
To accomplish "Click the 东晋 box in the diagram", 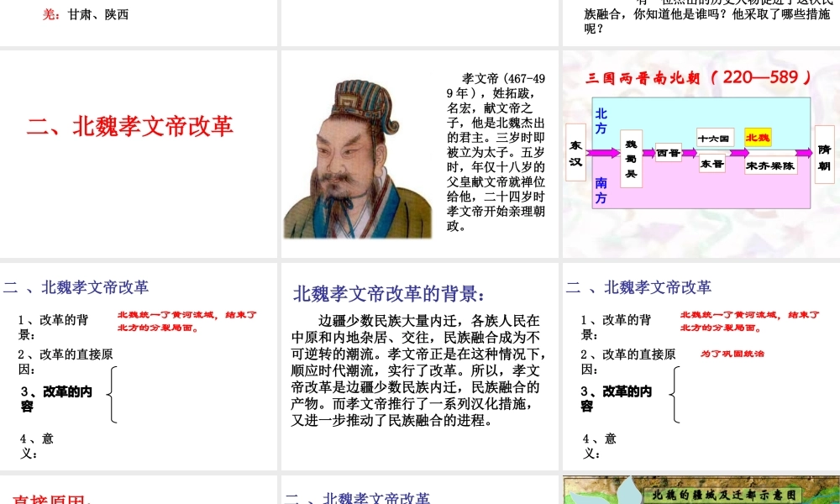I will 712,164.
